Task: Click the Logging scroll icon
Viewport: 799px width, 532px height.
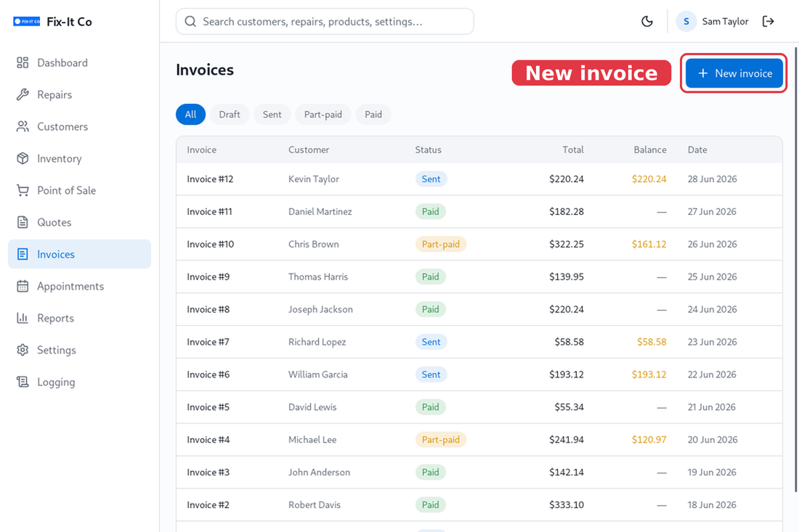Action: point(23,382)
